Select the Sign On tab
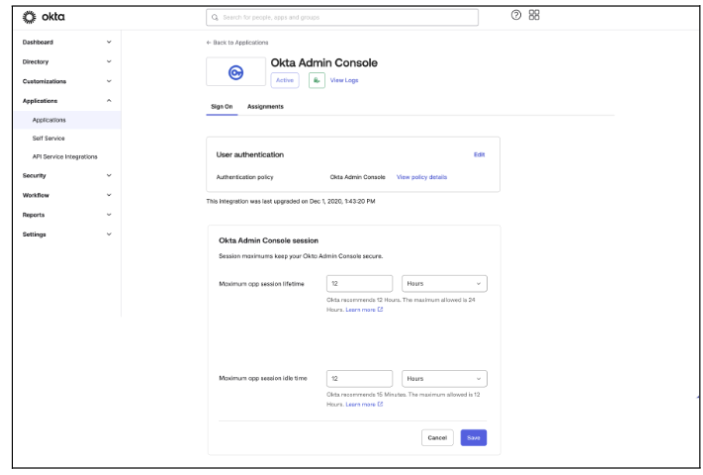Viewport: 703px width, 475px height. (222, 106)
